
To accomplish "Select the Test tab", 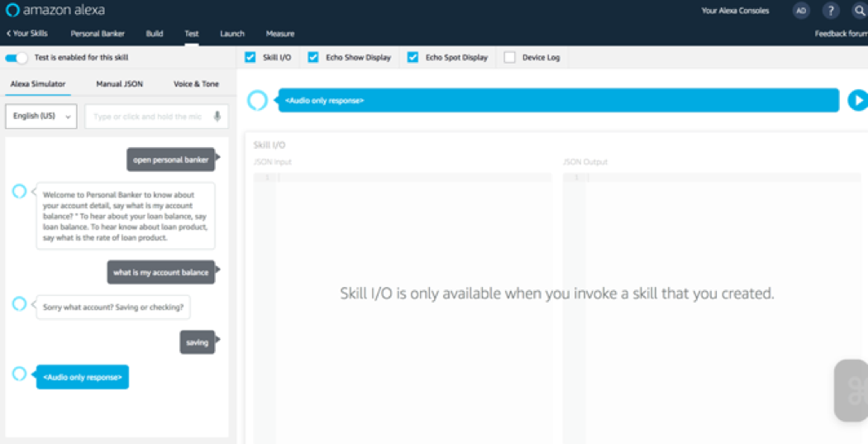I will (x=192, y=34).
